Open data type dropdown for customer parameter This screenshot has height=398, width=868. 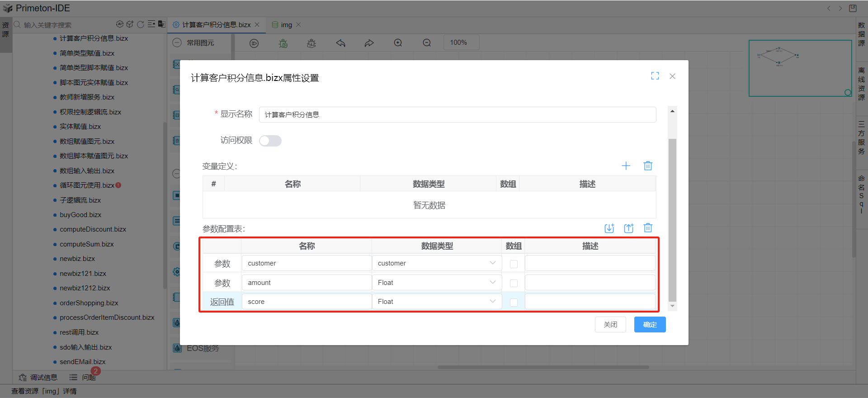(x=437, y=263)
